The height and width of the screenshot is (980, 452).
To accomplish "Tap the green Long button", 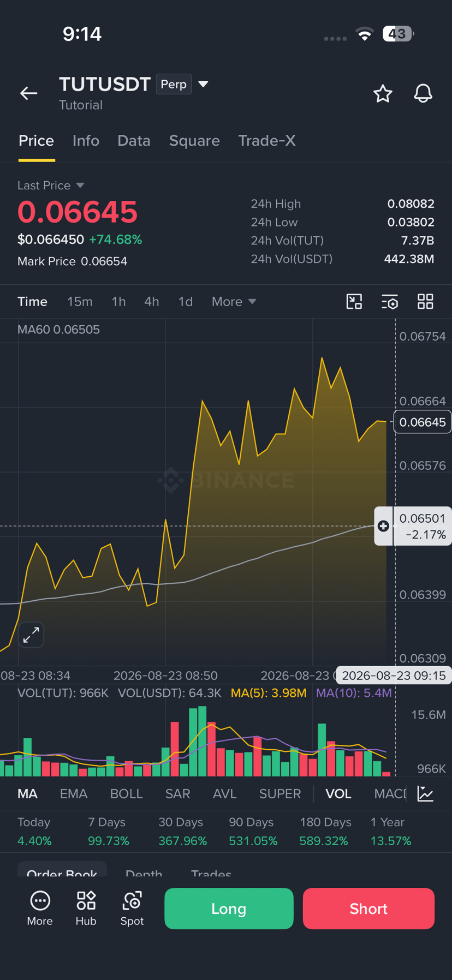I will [229, 909].
